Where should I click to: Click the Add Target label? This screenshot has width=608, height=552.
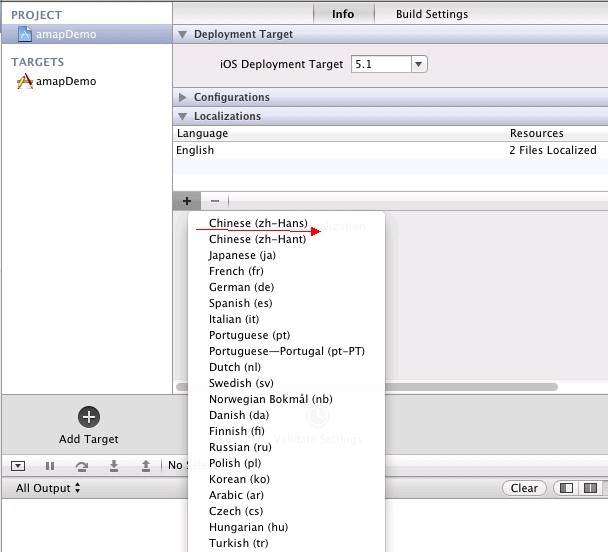pos(89,439)
